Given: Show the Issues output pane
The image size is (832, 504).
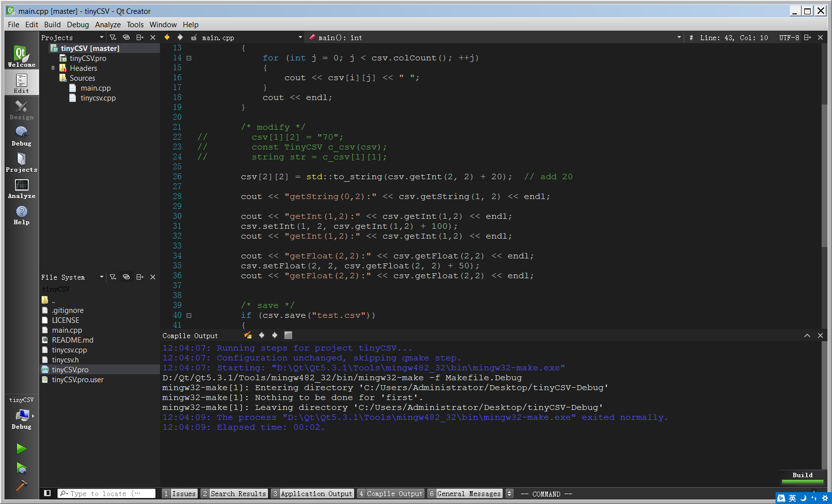Looking at the screenshot, I should [x=180, y=493].
